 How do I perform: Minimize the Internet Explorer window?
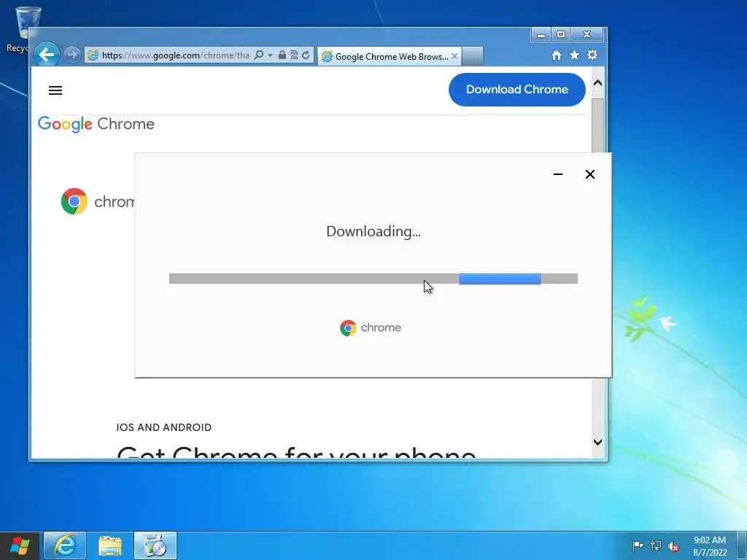[x=541, y=34]
